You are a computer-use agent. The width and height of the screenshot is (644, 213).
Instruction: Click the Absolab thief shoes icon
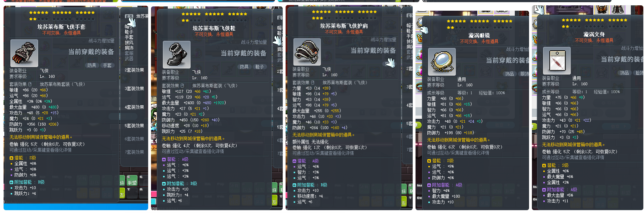point(176,55)
